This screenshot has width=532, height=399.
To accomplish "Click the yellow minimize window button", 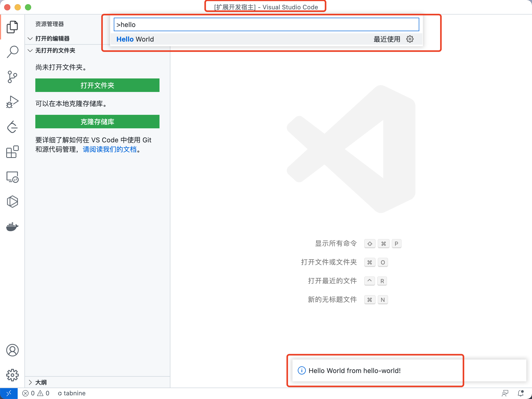I will (18, 7).
